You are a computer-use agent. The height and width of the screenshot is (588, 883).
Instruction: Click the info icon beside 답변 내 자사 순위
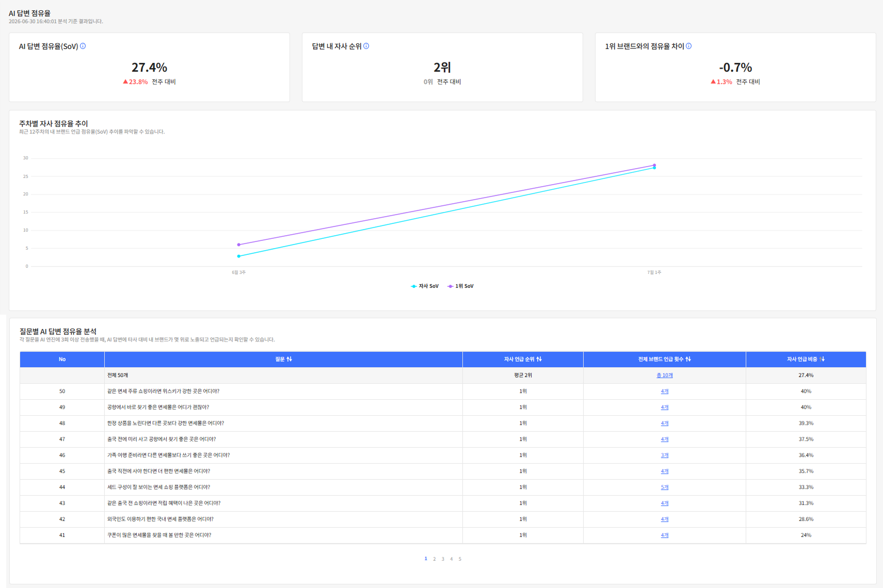(366, 46)
